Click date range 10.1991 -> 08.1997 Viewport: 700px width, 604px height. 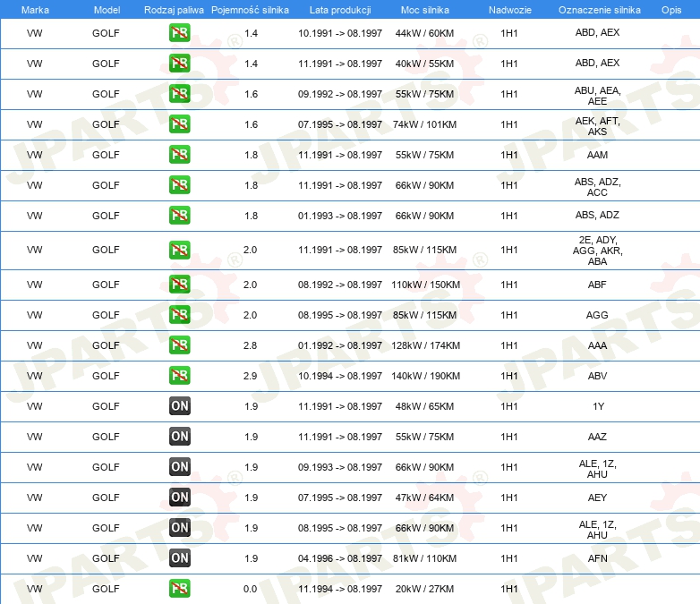tap(340, 33)
